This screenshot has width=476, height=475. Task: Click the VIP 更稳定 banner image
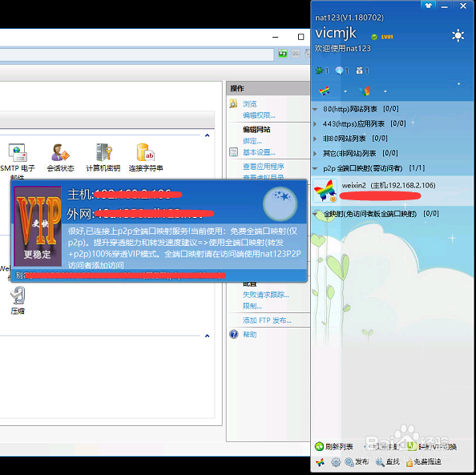[x=38, y=227]
